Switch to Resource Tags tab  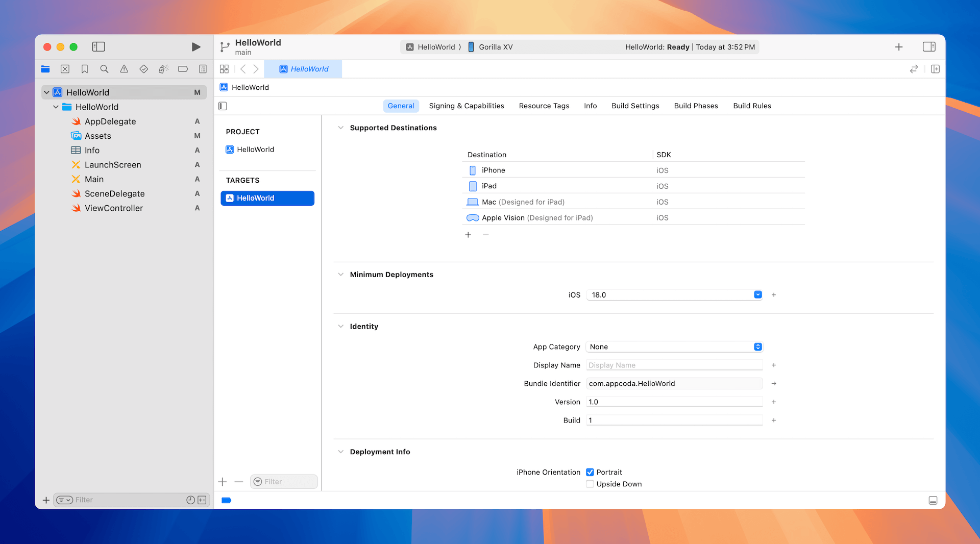[544, 106]
